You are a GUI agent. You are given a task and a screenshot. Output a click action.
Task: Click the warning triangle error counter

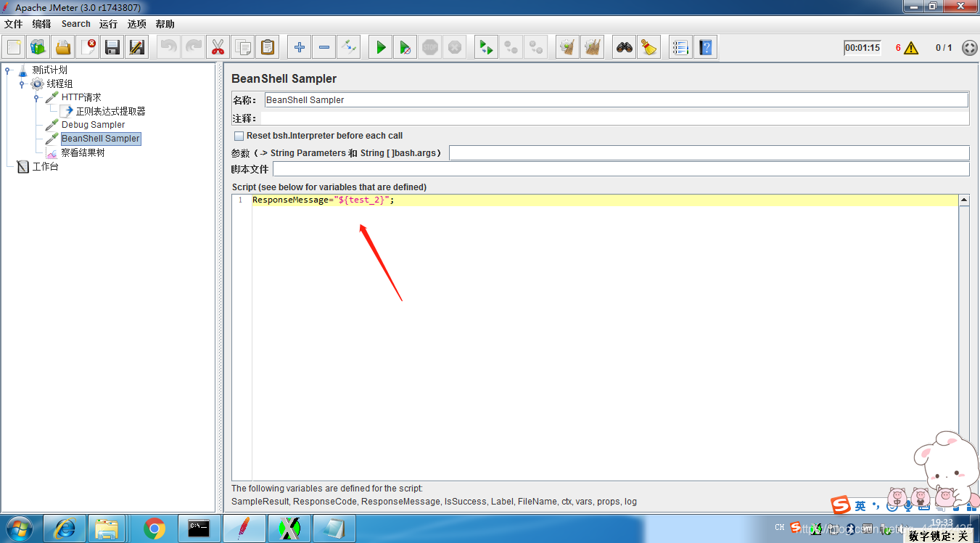[911, 48]
